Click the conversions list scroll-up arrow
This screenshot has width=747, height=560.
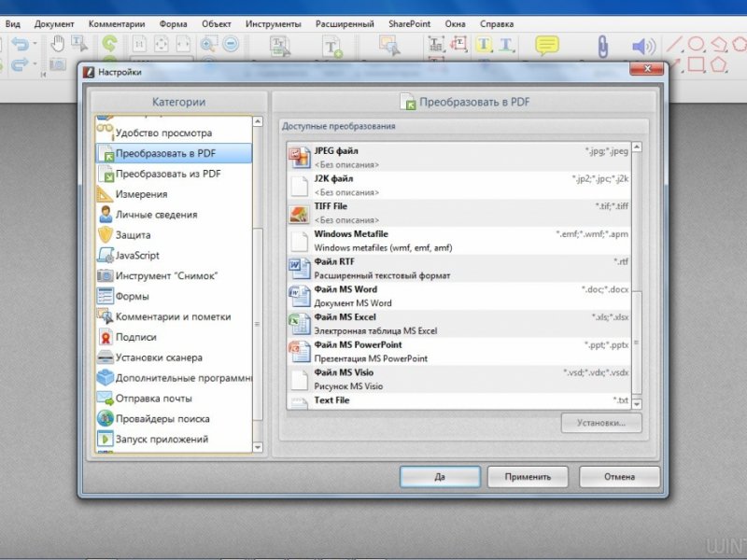point(637,147)
